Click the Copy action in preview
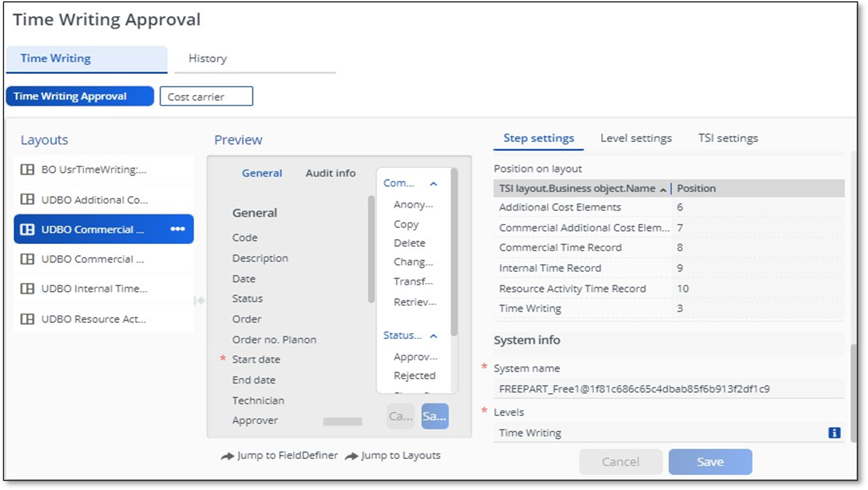This screenshot has width=868, height=490. click(x=406, y=224)
